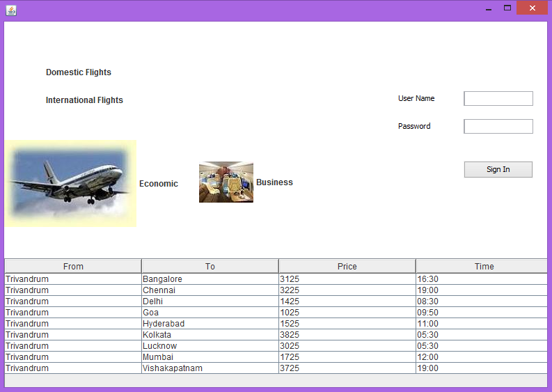Click Trivandrum in the Bangalore row
The height and width of the screenshot is (392, 552).
(73, 279)
